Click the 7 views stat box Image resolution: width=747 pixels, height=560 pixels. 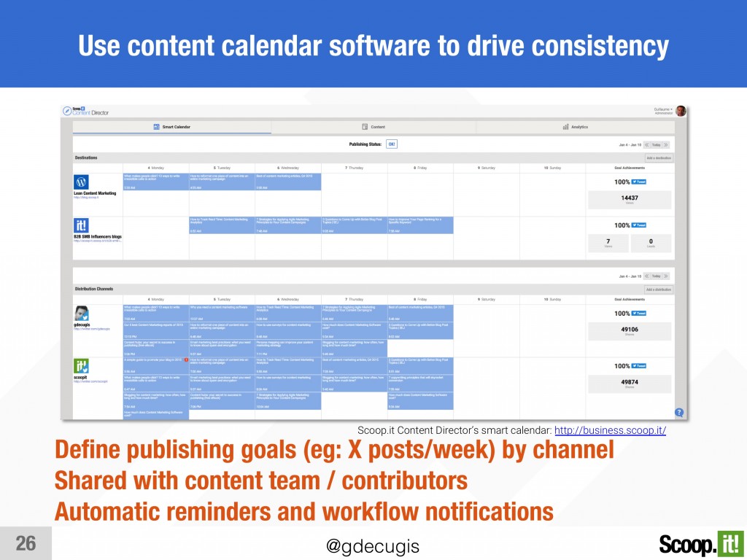click(608, 244)
